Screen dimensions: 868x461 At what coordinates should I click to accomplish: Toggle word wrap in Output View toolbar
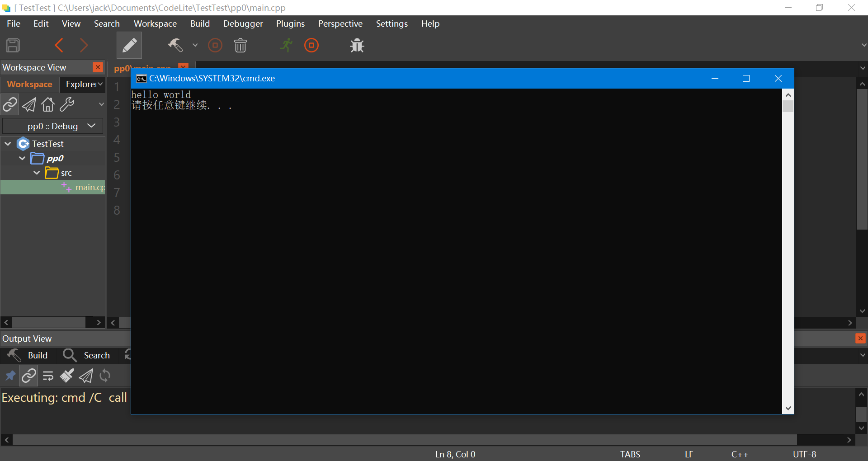pyautogui.click(x=48, y=376)
